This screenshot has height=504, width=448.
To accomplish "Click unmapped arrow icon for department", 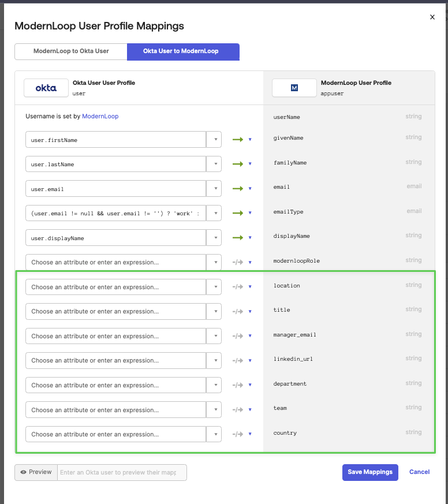I will click(238, 385).
